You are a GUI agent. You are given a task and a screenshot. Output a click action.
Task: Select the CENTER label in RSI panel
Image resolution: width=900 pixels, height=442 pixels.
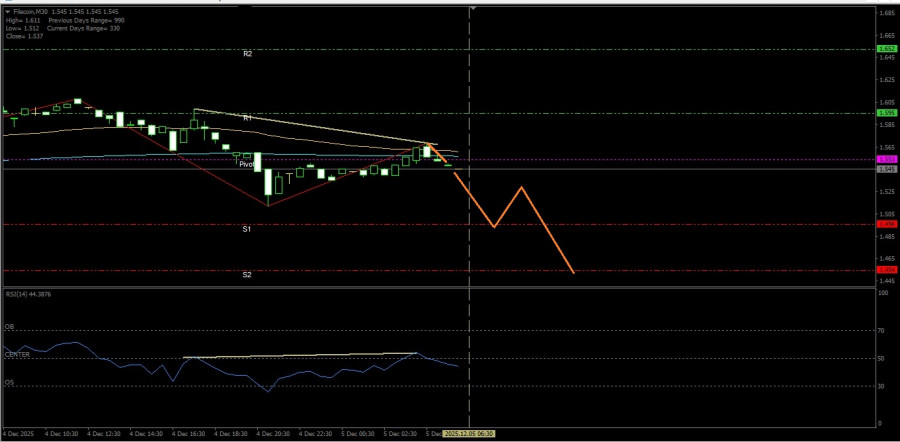tap(15, 353)
